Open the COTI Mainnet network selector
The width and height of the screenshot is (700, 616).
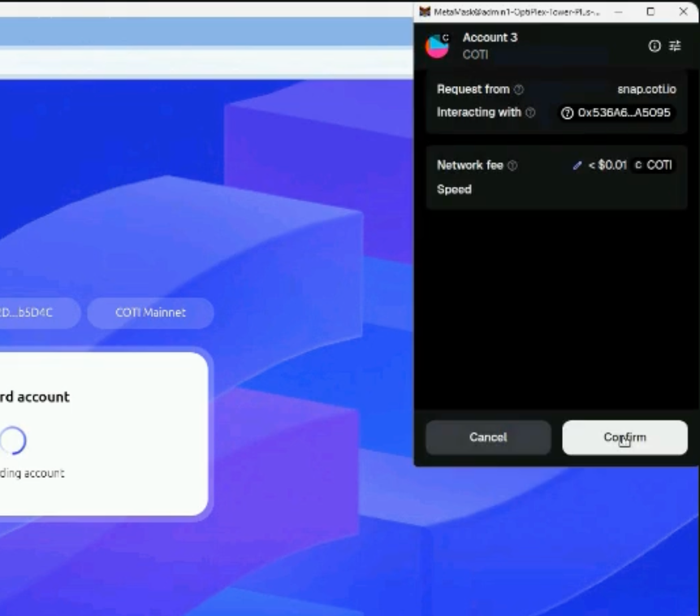coord(150,313)
